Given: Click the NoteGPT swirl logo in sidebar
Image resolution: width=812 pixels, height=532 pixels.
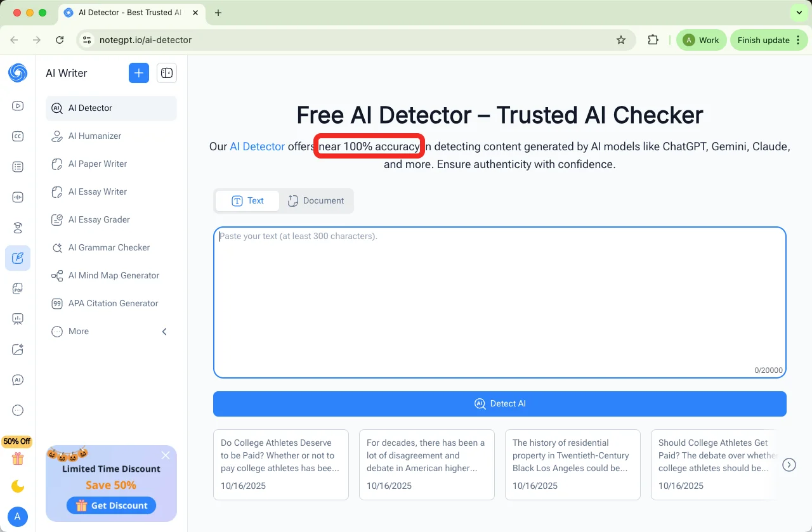Looking at the screenshot, I should pyautogui.click(x=18, y=73).
